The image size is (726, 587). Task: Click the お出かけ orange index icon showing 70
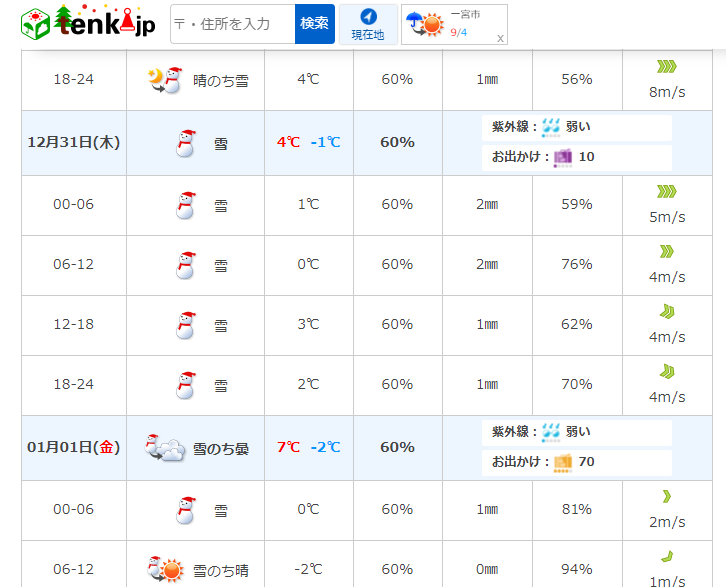(562, 462)
